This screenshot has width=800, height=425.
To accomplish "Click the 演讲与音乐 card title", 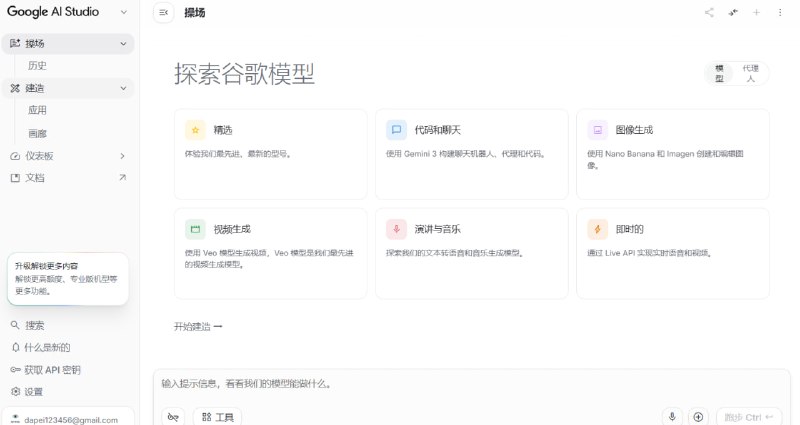I will [x=437, y=229].
